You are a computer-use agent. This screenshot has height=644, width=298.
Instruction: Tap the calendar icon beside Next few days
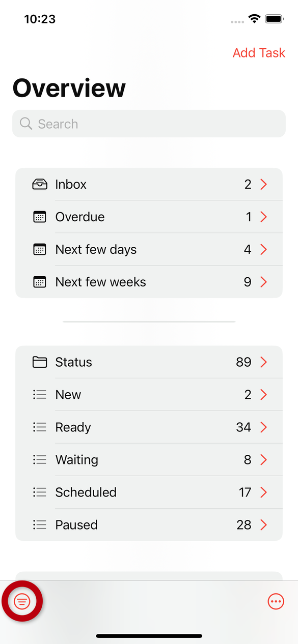click(40, 249)
